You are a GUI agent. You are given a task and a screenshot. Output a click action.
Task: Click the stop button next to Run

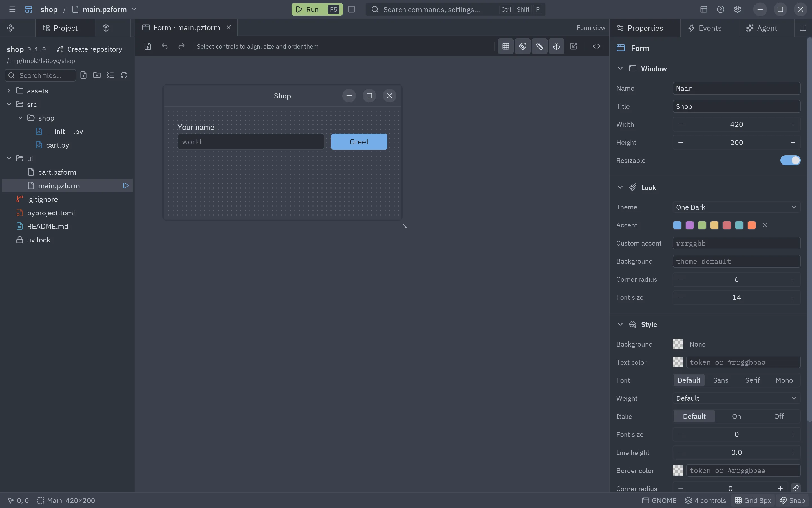coord(351,9)
